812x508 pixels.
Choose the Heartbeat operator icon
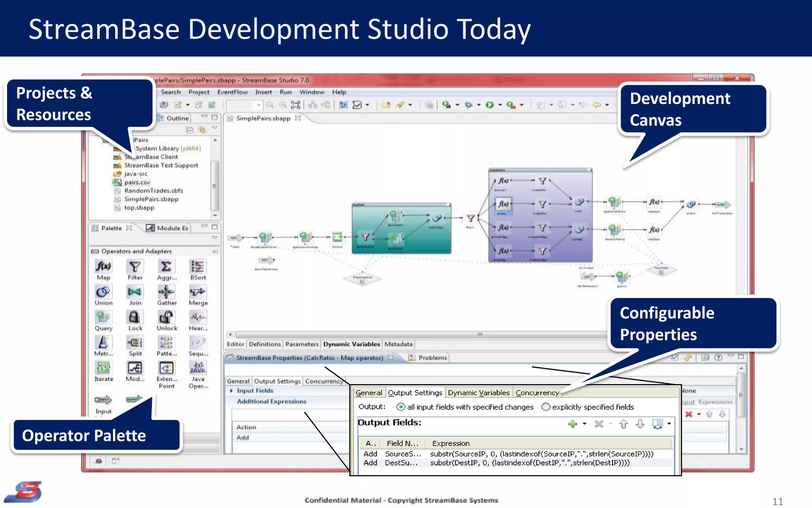pos(198,317)
